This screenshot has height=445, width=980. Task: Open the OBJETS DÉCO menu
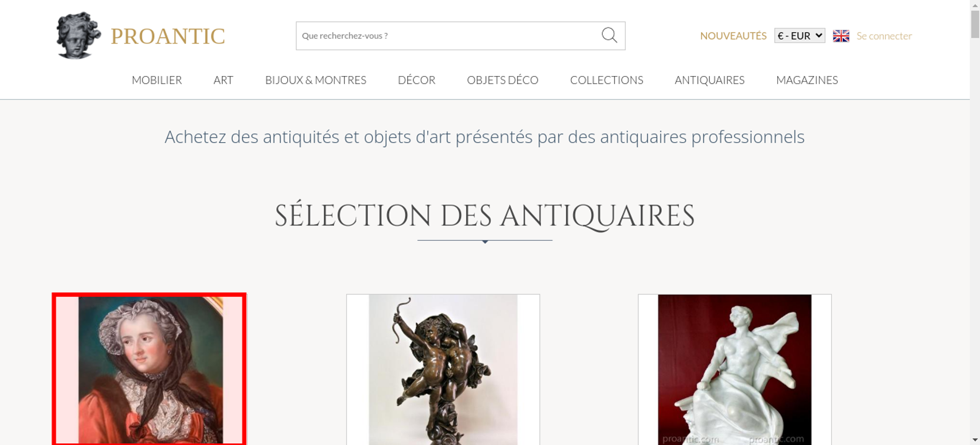click(503, 80)
